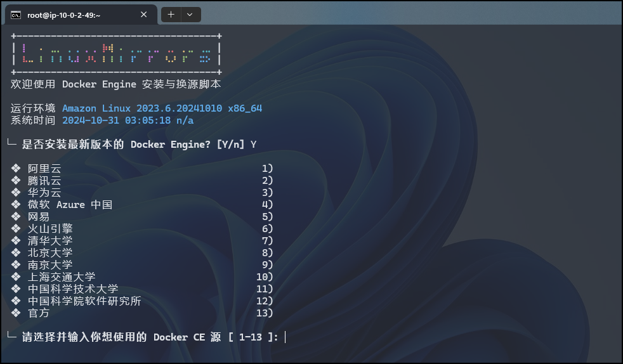This screenshot has width=623, height=364.
Task: Click the '中国科学院软件研究所' mirror row
Action: point(142,301)
